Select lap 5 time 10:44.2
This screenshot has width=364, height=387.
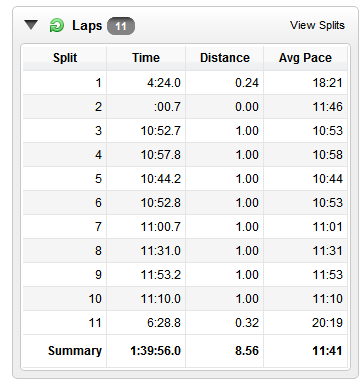(161, 179)
